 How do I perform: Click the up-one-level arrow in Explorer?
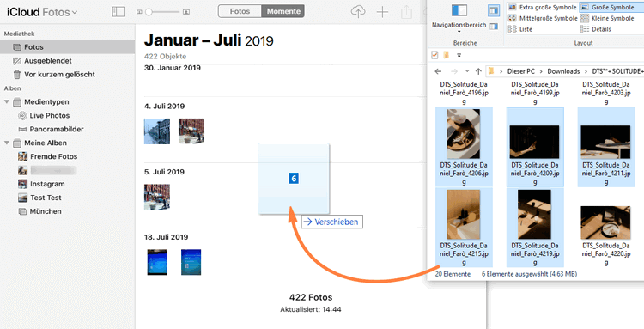point(478,71)
